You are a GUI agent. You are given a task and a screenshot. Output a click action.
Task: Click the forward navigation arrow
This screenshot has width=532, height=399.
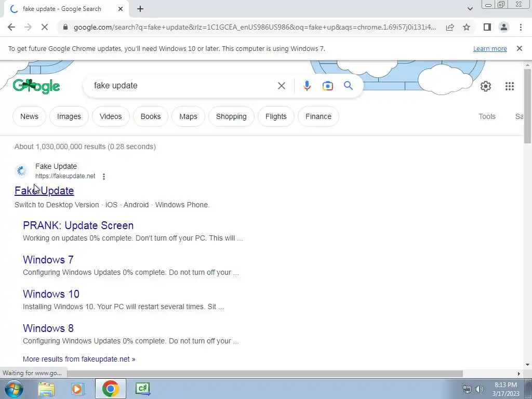click(28, 27)
